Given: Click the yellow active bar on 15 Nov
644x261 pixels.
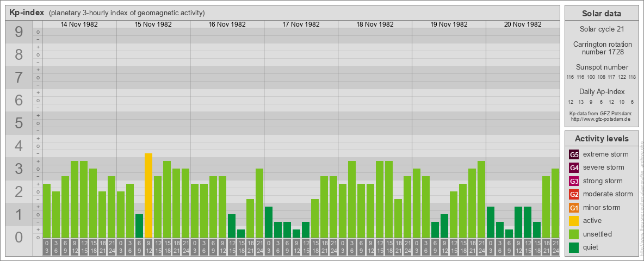Looking at the screenshot, I should (x=148, y=196).
